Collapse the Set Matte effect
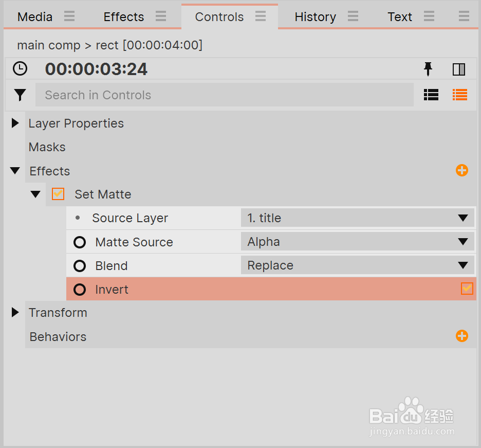The image size is (481, 448). pyautogui.click(x=35, y=194)
